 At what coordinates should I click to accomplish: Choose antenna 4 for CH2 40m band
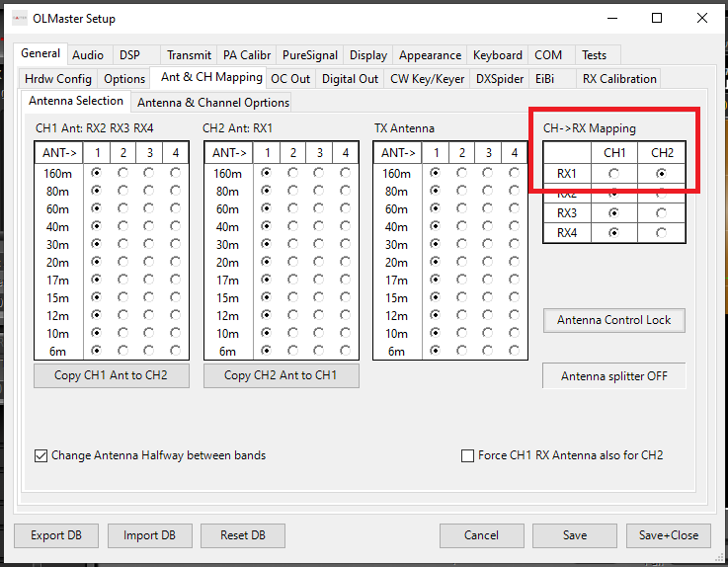point(345,226)
